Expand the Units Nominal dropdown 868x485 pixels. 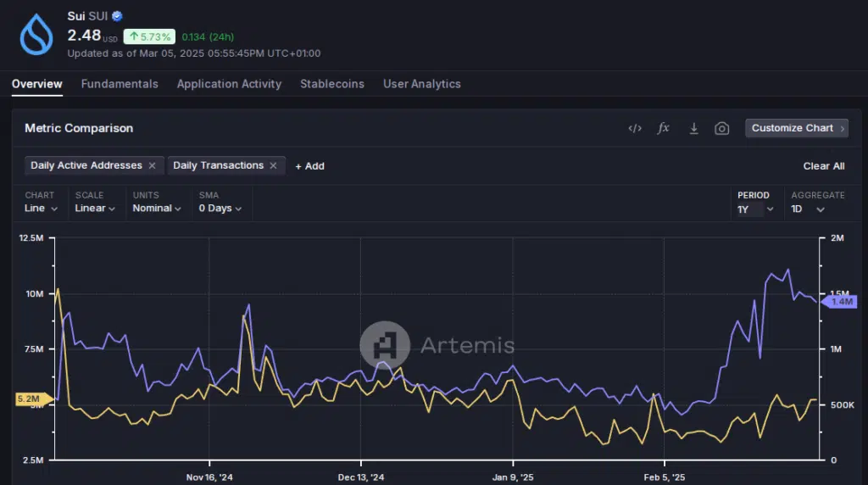[157, 209]
